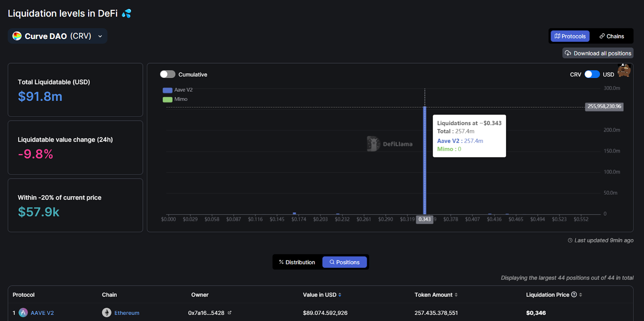Open the Ethereum chain link

point(127,313)
